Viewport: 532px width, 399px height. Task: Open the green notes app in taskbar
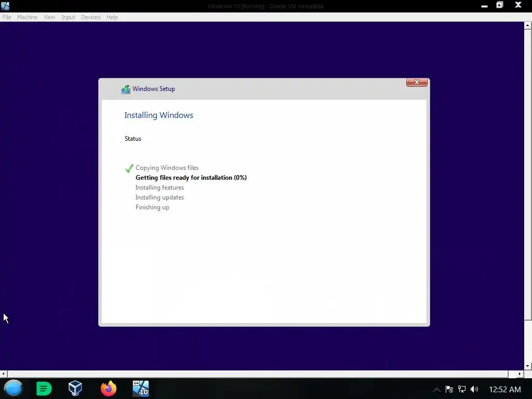click(x=44, y=389)
